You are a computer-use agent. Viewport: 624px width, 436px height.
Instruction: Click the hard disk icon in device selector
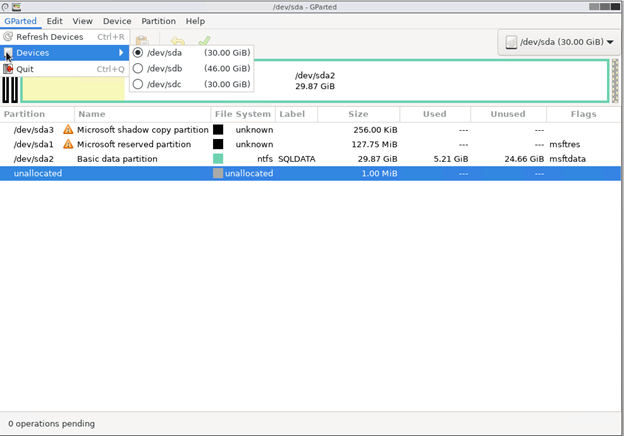pyautogui.click(x=511, y=42)
